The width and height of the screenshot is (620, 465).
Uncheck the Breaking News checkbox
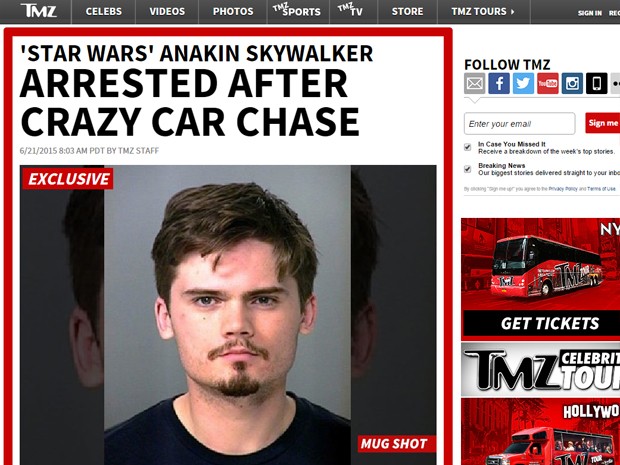468,169
